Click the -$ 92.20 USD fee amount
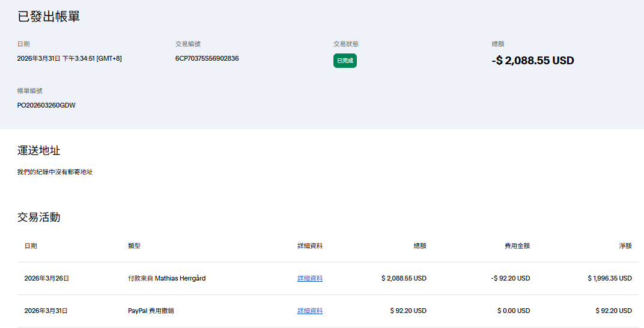The width and height of the screenshot is (644, 328). (x=510, y=279)
